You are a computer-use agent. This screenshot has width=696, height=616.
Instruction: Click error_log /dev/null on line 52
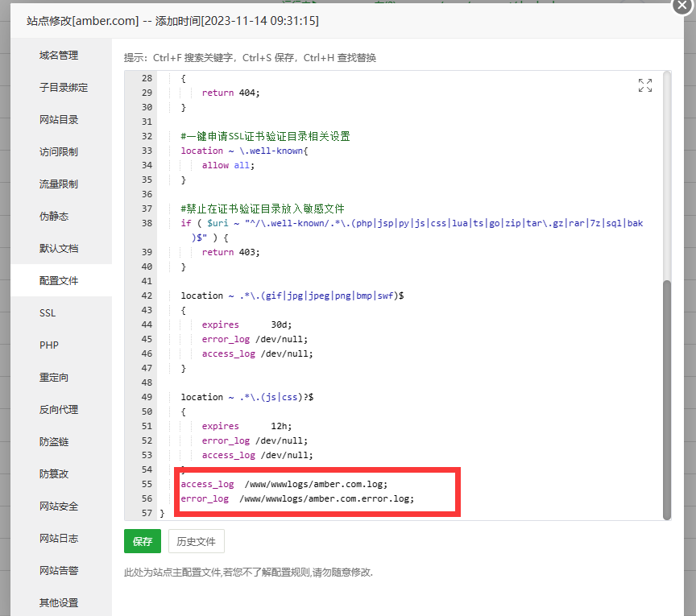(255, 440)
